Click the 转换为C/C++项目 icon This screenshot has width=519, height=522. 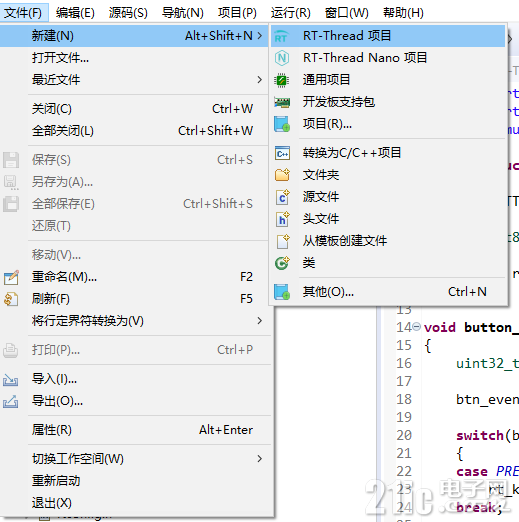[x=282, y=153]
